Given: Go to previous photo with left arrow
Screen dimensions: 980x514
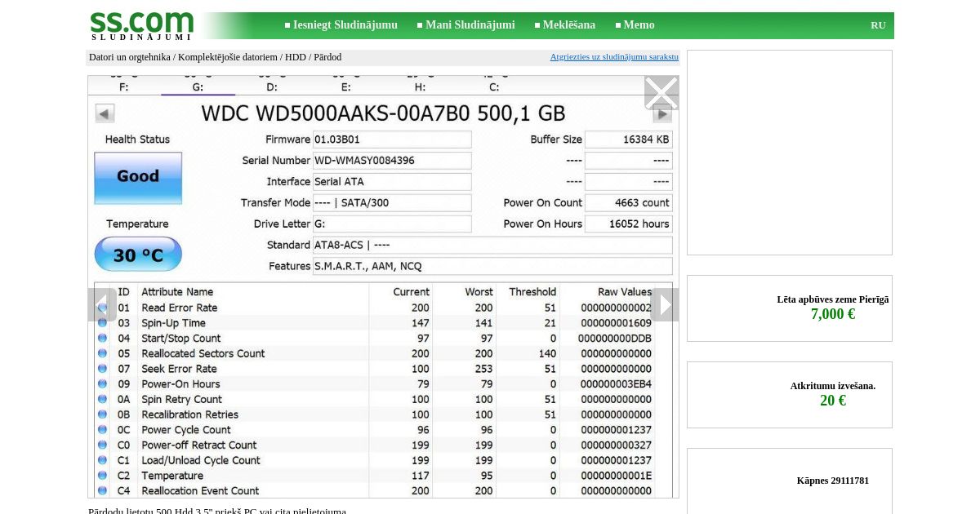Looking at the screenshot, I should tap(101, 304).
